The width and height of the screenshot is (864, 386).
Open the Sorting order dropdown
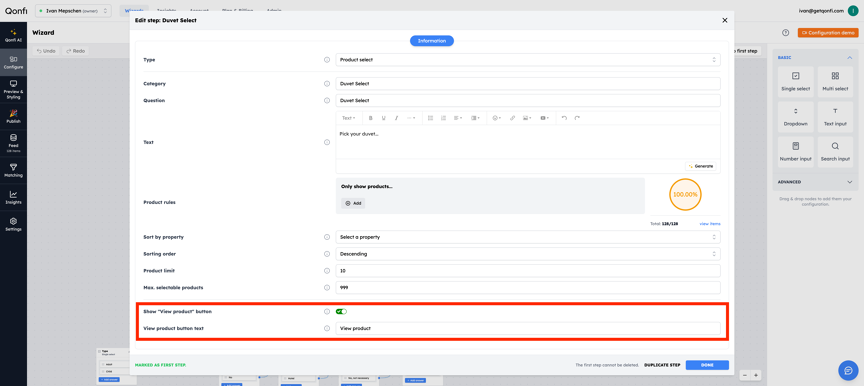(x=528, y=254)
